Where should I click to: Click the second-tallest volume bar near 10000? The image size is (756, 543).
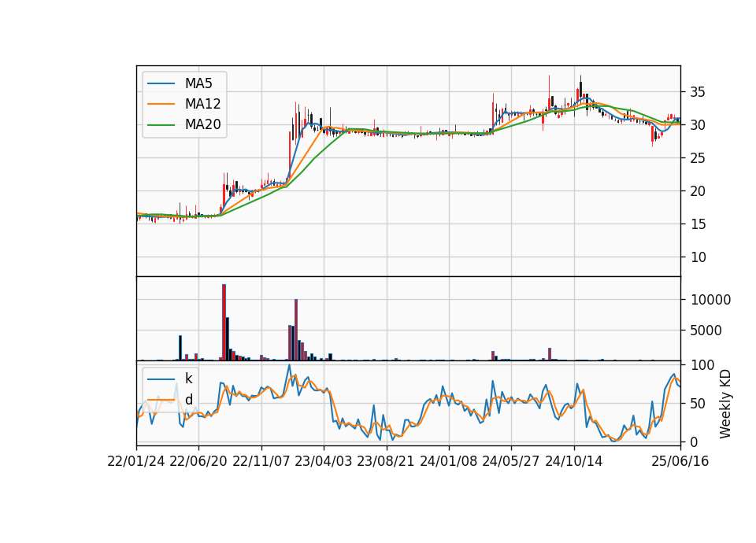[x=296, y=330]
